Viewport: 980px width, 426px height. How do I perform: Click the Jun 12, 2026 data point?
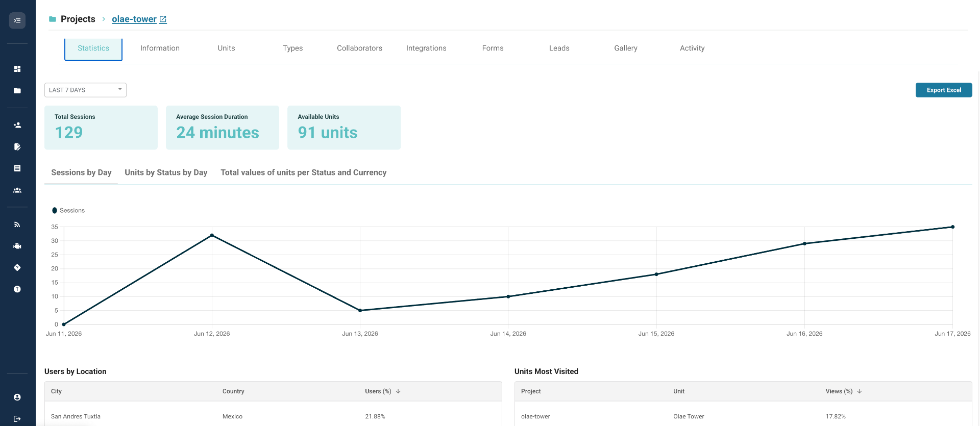pos(212,235)
